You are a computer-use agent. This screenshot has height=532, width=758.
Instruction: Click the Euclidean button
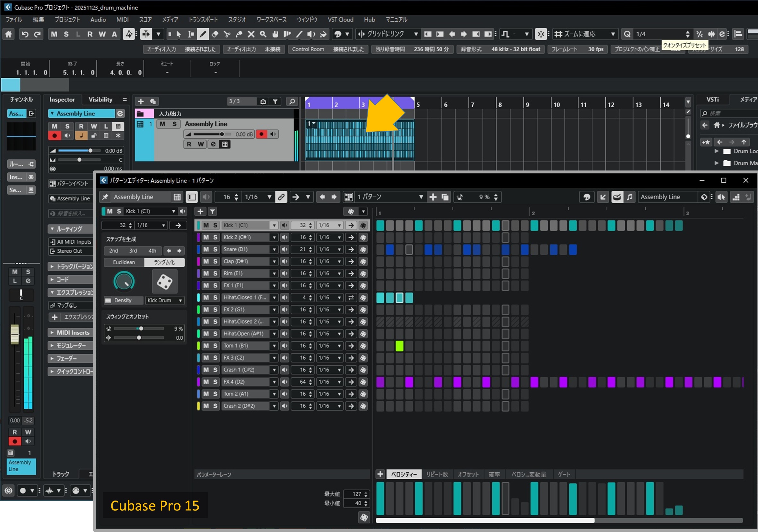pos(124,262)
